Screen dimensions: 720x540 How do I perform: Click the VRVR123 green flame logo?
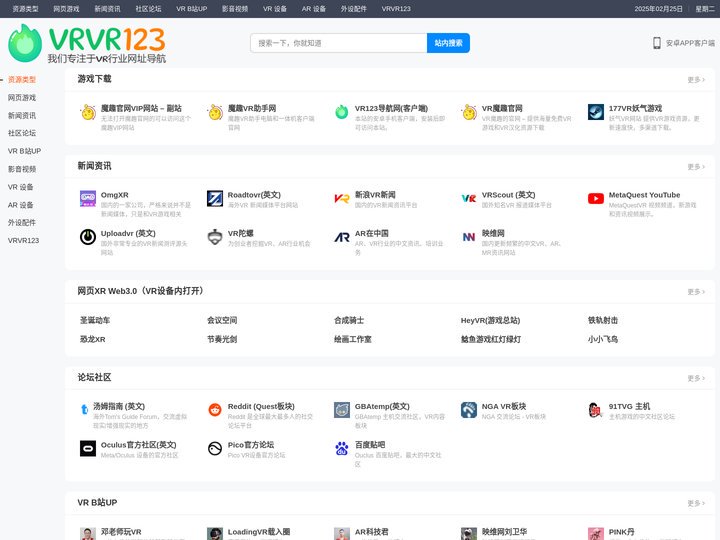pyautogui.click(x=25, y=44)
